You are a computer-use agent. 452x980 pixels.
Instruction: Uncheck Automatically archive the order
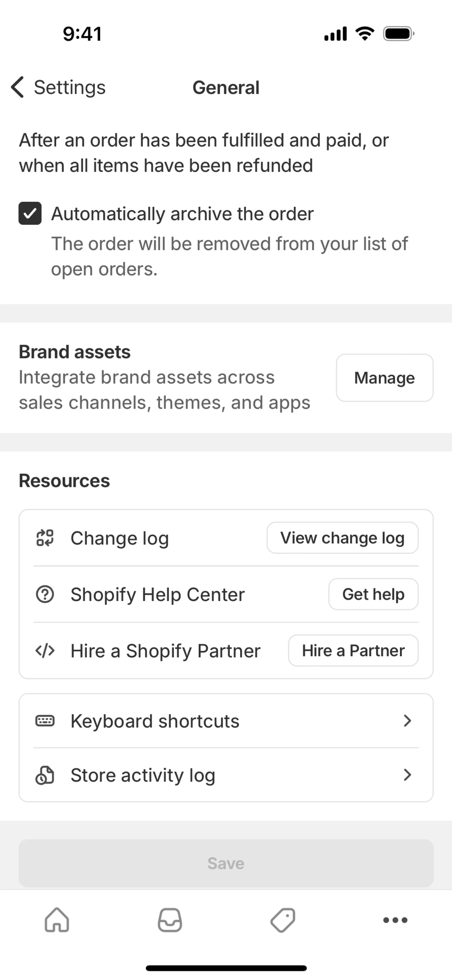[x=30, y=213]
